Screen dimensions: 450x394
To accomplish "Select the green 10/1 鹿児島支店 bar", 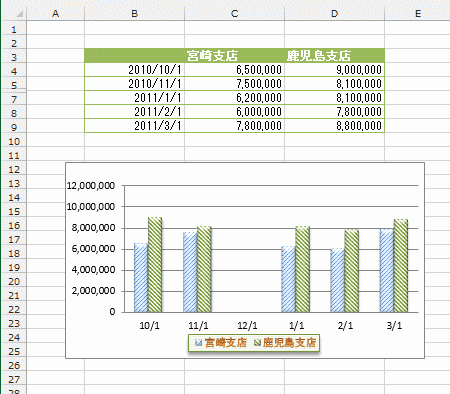I will pos(155,265).
